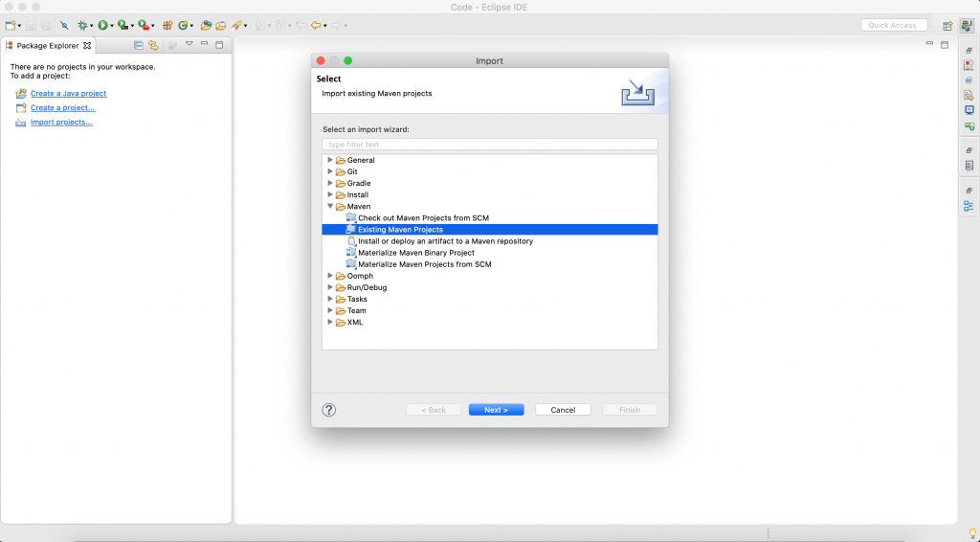Toggle Link with Editor in Package Explorer
980x542 pixels.
click(153, 46)
